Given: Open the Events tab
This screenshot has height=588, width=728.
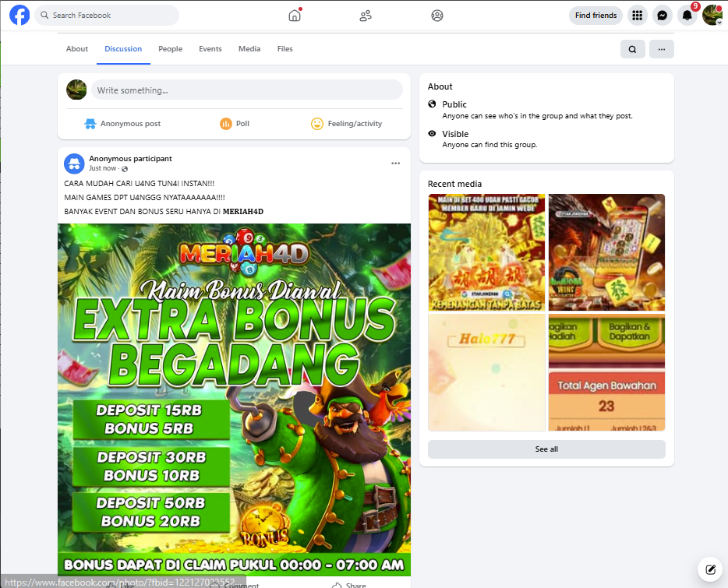Looking at the screenshot, I should point(210,49).
